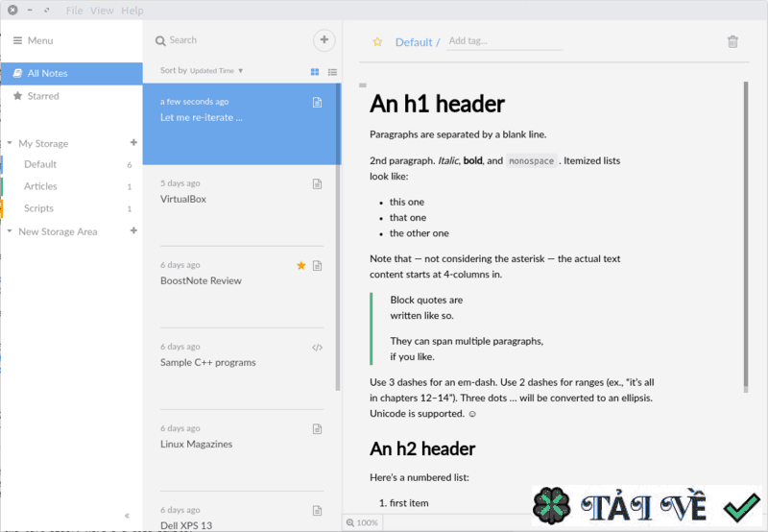Image resolution: width=768 pixels, height=532 pixels.
Task: Click the small handle above the h1 header
Action: coord(363,85)
